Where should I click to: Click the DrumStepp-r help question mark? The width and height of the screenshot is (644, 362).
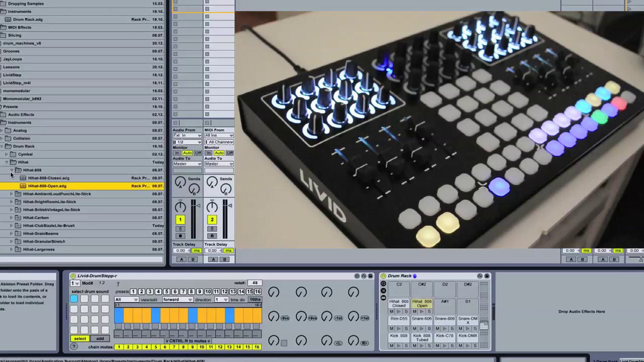coord(74,346)
